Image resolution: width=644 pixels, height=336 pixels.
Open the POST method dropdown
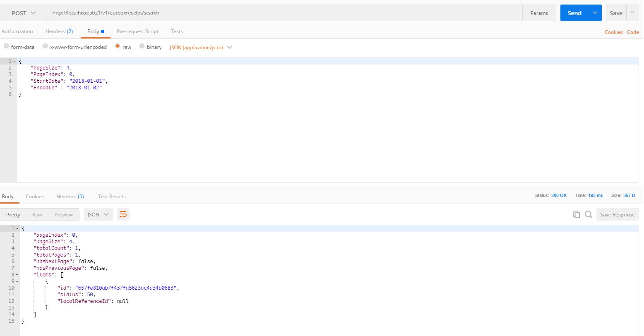(x=24, y=13)
